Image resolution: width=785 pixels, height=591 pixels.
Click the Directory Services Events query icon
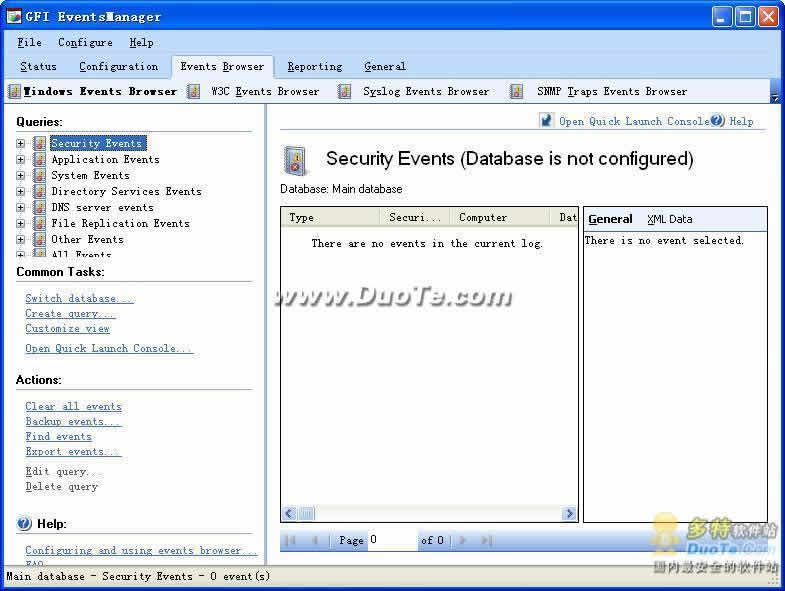[40, 191]
